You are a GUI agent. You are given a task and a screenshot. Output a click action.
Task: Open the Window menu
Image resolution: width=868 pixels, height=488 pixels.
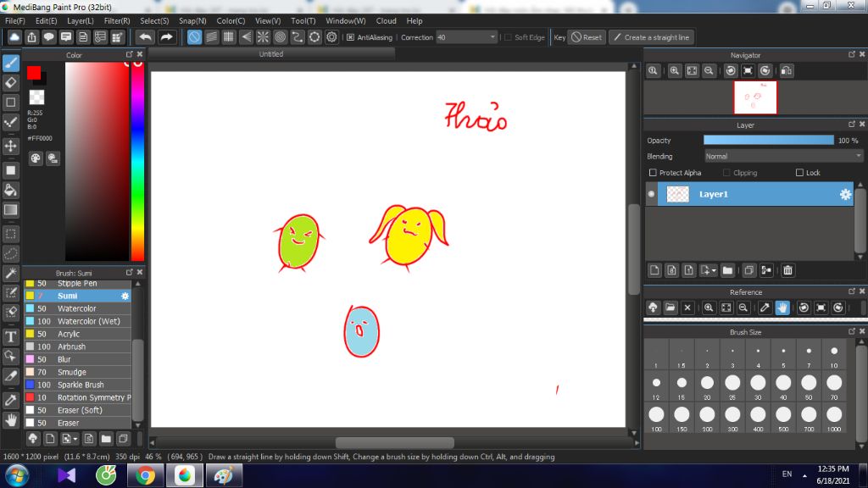(346, 20)
